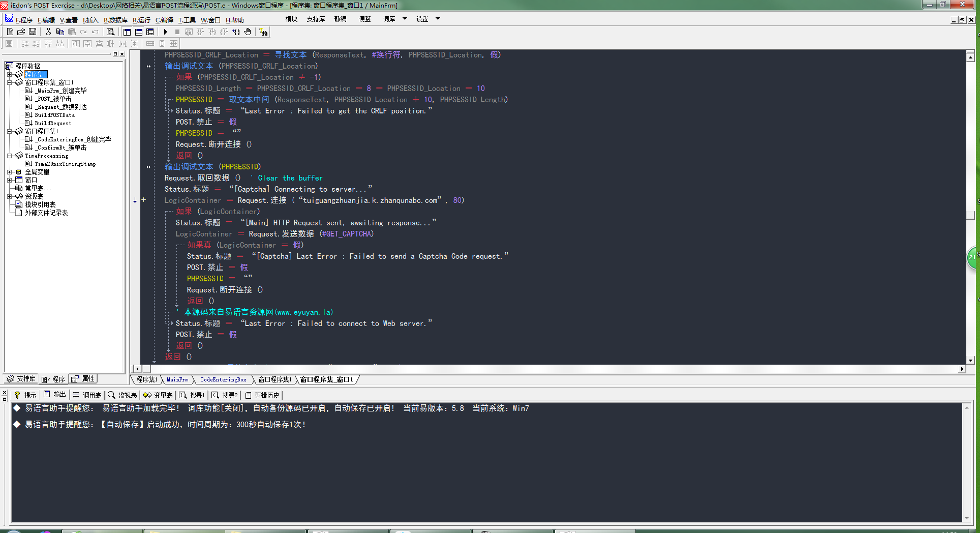Open the 词库 dropdown arrow

pyautogui.click(x=405, y=19)
